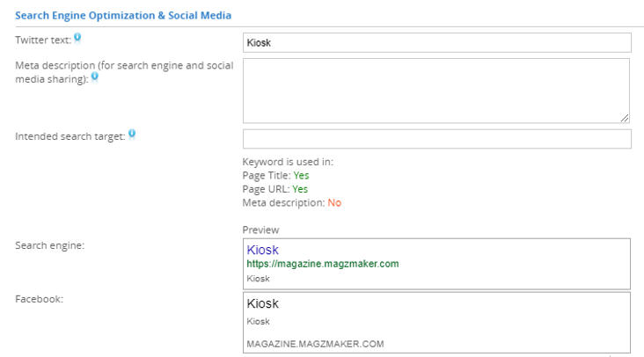Viewport: 644px width, 357px height.
Task: Click into the Twitter text field
Action: point(437,43)
